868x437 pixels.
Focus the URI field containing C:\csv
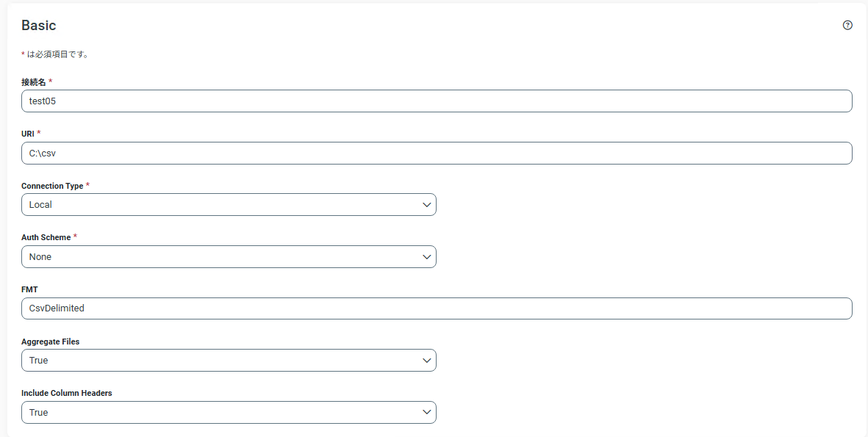[437, 154]
